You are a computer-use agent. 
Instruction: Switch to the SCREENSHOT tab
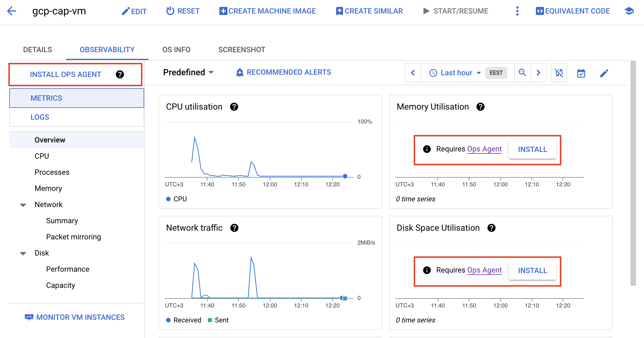(x=242, y=50)
